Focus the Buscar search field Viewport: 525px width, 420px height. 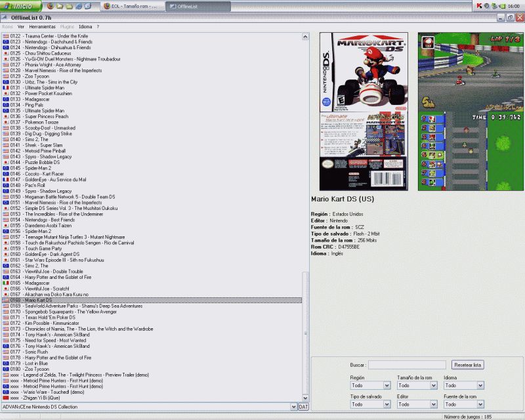coord(407,365)
